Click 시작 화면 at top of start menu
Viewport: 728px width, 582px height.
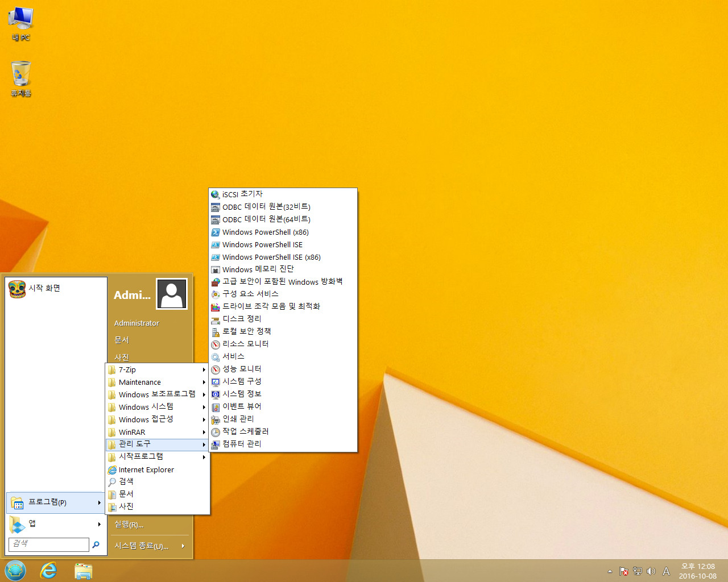pyautogui.click(x=56, y=289)
